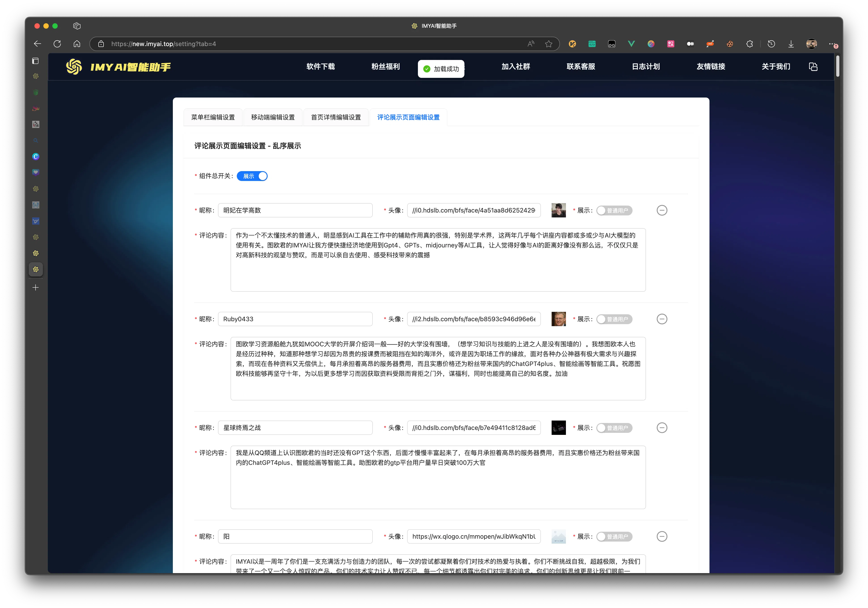The image size is (868, 608).
Task: Open the 首页详情编辑设置 tab
Action: 336,117
